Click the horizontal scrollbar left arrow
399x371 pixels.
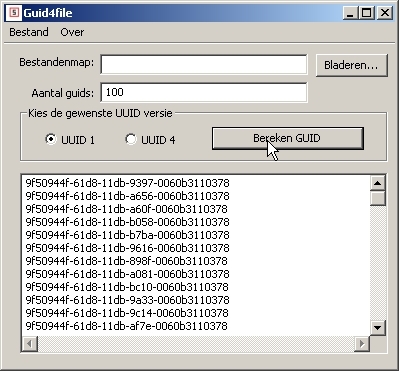30,343
